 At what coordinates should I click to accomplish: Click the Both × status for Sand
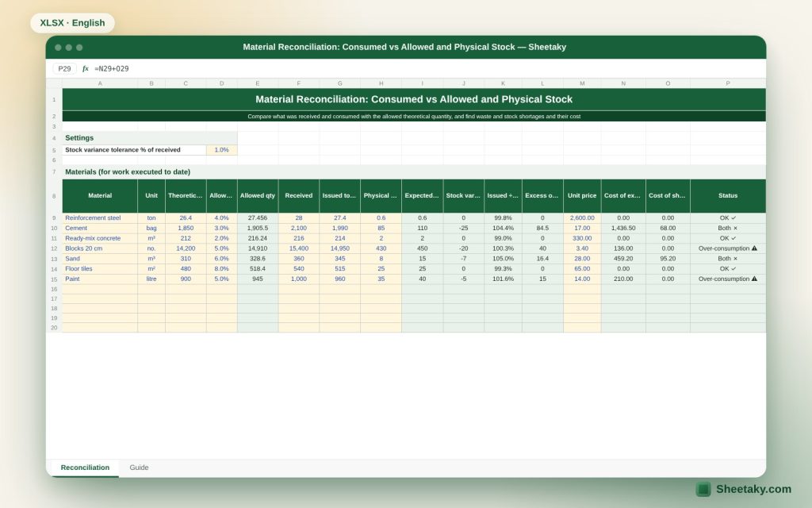728,259
